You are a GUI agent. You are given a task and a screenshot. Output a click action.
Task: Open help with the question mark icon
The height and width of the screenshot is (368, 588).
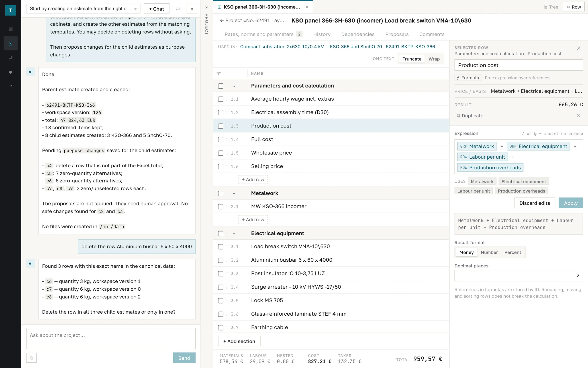(x=10, y=87)
